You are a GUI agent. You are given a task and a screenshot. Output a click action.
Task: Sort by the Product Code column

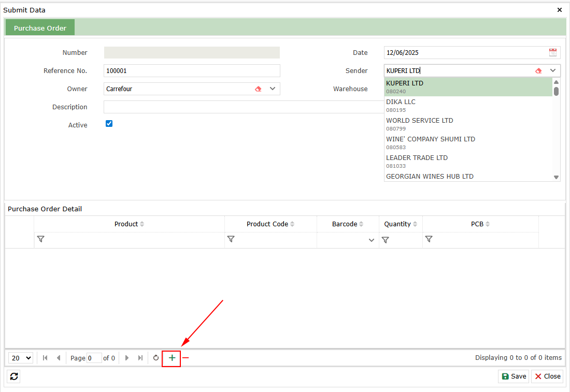270,224
